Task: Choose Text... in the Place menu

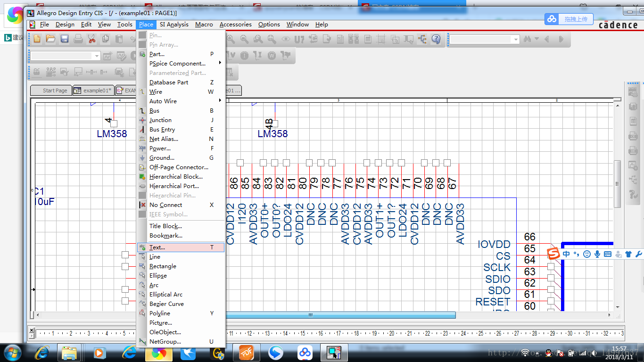Action: tap(181, 247)
